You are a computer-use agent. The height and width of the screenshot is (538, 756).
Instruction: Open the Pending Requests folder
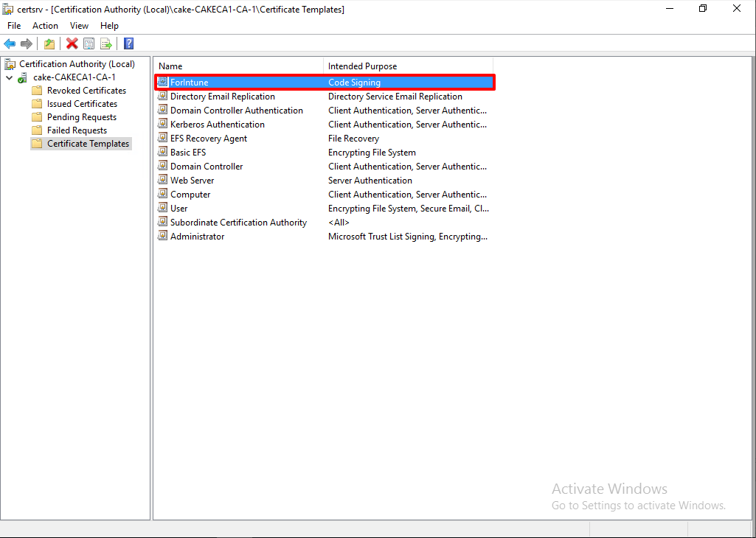(x=82, y=117)
